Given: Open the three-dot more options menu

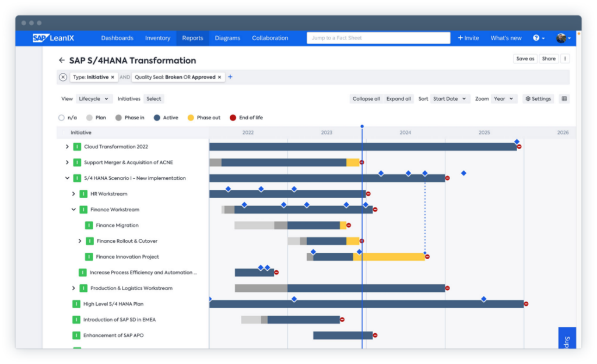Looking at the screenshot, I should pos(565,59).
